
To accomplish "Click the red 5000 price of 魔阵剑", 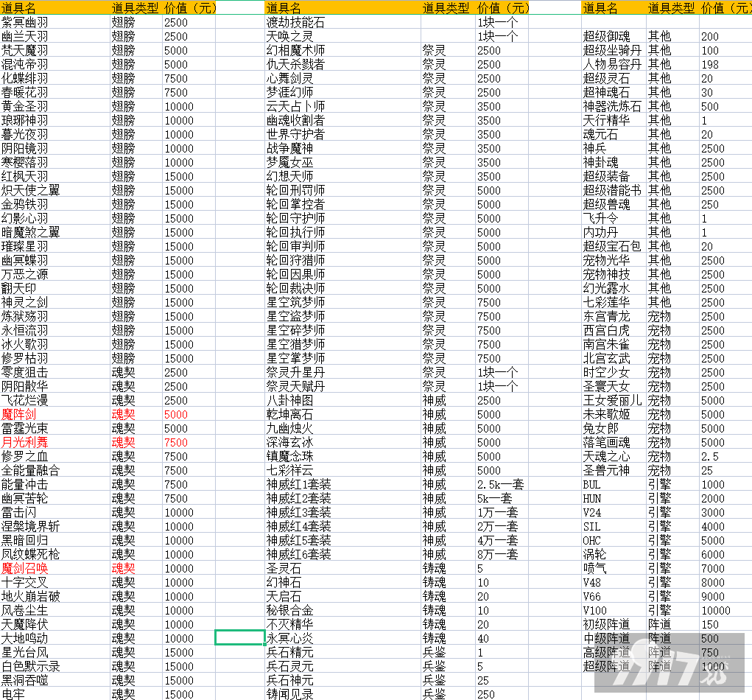I will pos(176,415).
